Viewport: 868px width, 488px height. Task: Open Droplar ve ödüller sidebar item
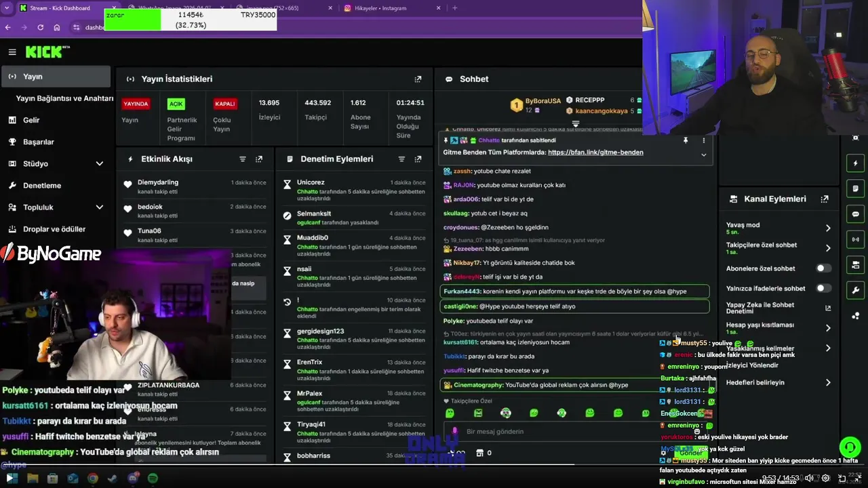point(56,229)
